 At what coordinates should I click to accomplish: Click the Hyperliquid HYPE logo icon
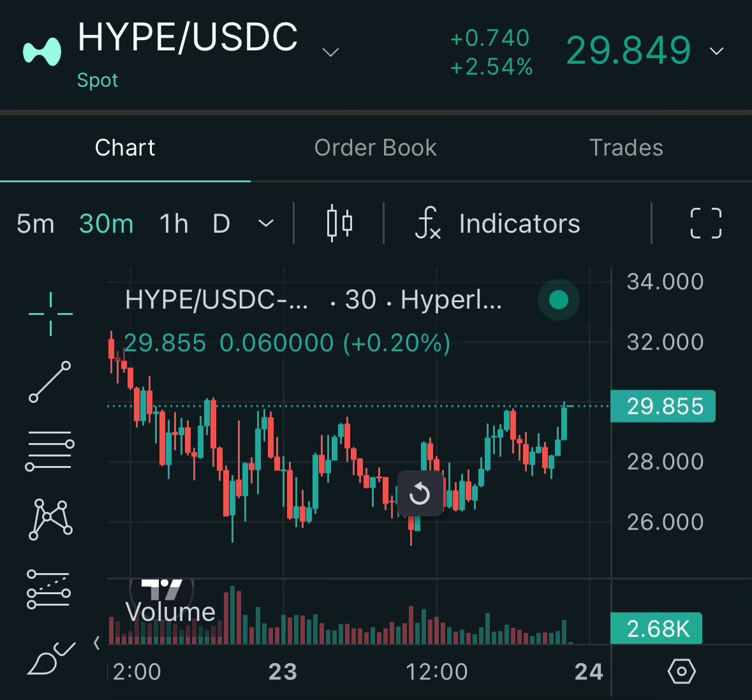pyautogui.click(x=42, y=51)
